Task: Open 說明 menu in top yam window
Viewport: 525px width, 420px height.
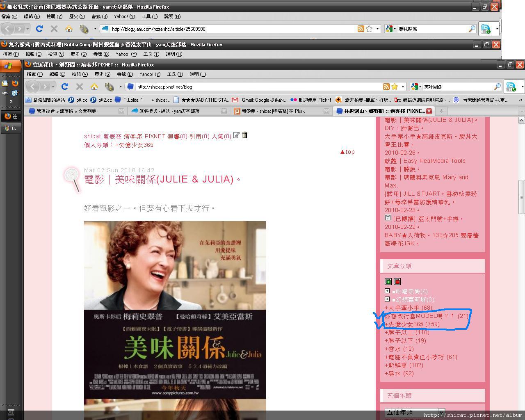Action: (172, 16)
